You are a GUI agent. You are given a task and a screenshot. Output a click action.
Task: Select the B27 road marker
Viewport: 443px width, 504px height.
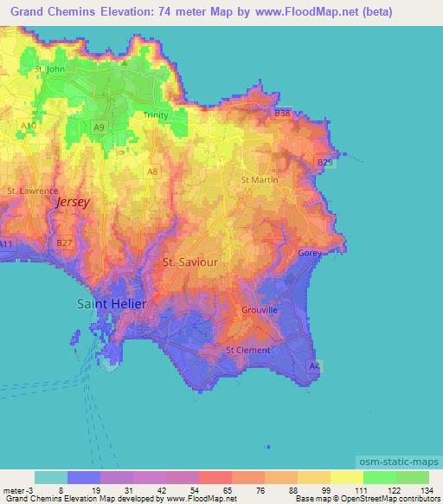click(x=64, y=242)
